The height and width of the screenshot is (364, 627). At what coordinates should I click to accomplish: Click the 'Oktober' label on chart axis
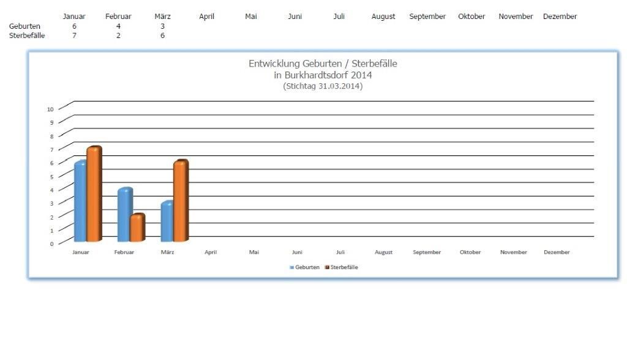coord(470,252)
